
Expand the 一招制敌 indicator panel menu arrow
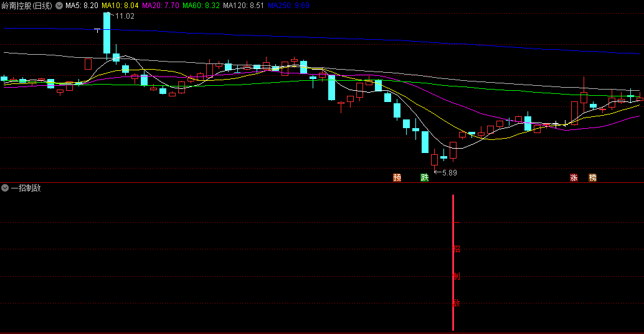[x=5, y=188]
